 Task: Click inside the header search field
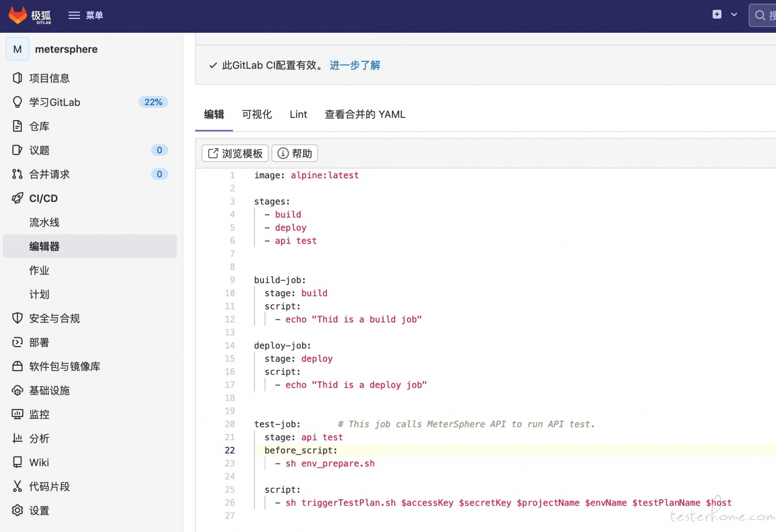point(763,15)
